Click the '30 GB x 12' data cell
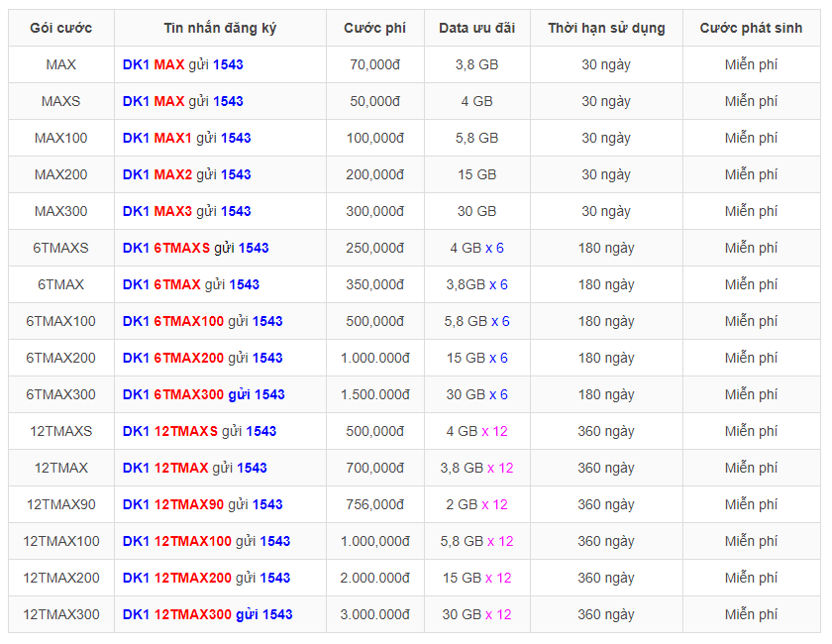The width and height of the screenshot is (832, 644). pyautogui.click(x=477, y=613)
